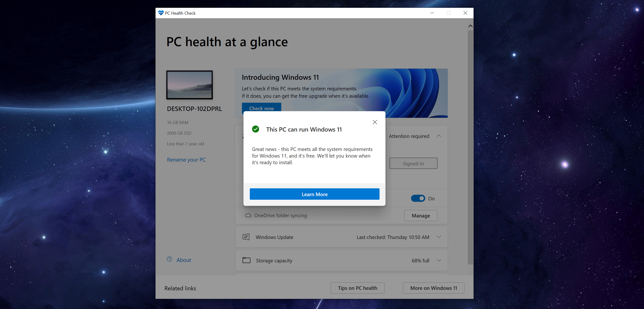Click the OneDrive cloud icon
This screenshot has height=309, width=644.
coord(248,215)
